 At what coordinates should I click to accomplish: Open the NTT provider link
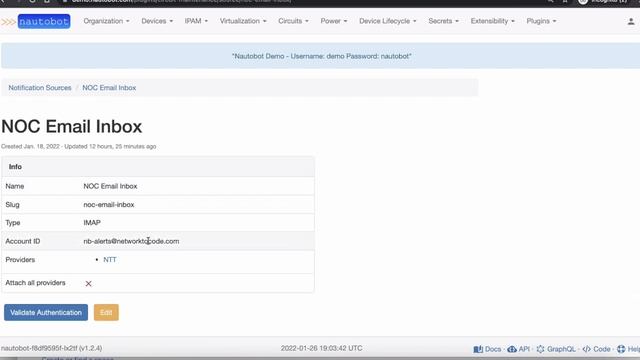point(110,260)
